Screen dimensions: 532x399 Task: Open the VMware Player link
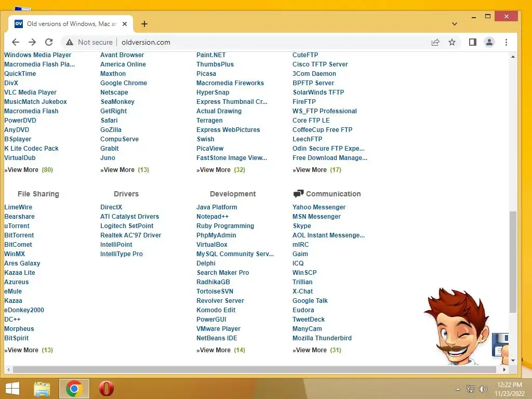tap(218, 329)
